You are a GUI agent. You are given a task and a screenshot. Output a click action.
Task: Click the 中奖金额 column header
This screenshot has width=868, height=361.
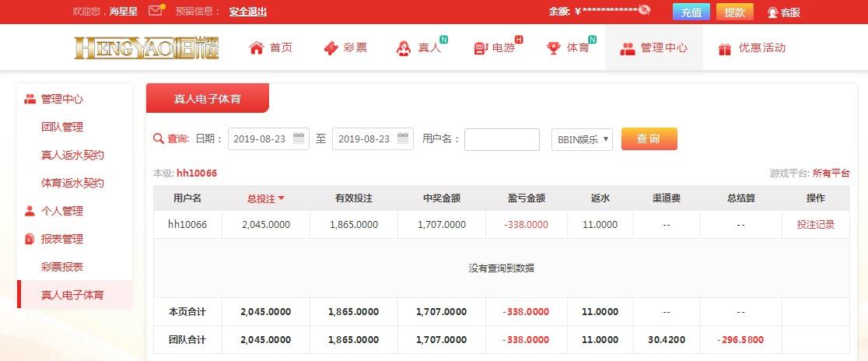click(442, 198)
